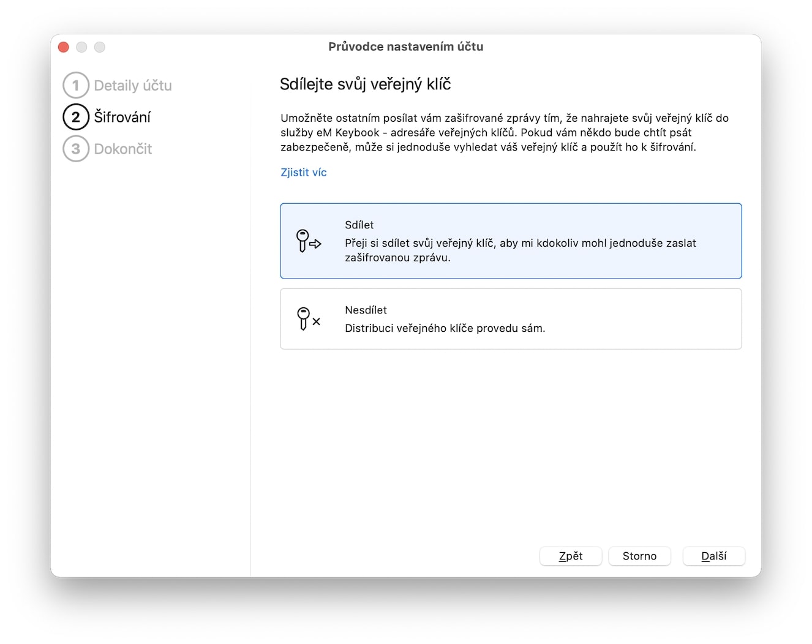Continue with the Další button
Viewport: 812px width, 644px height.
click(x=713, y=556)
